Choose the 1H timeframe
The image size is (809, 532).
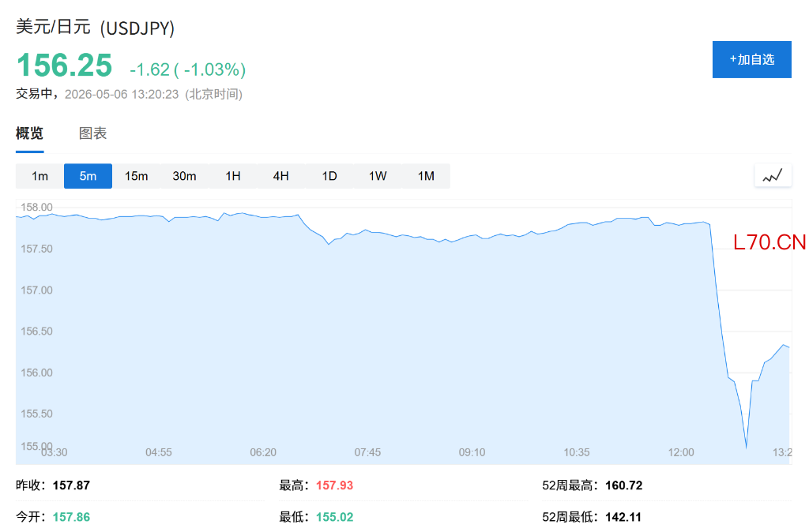pyautogui.click(x=233, y=176)
